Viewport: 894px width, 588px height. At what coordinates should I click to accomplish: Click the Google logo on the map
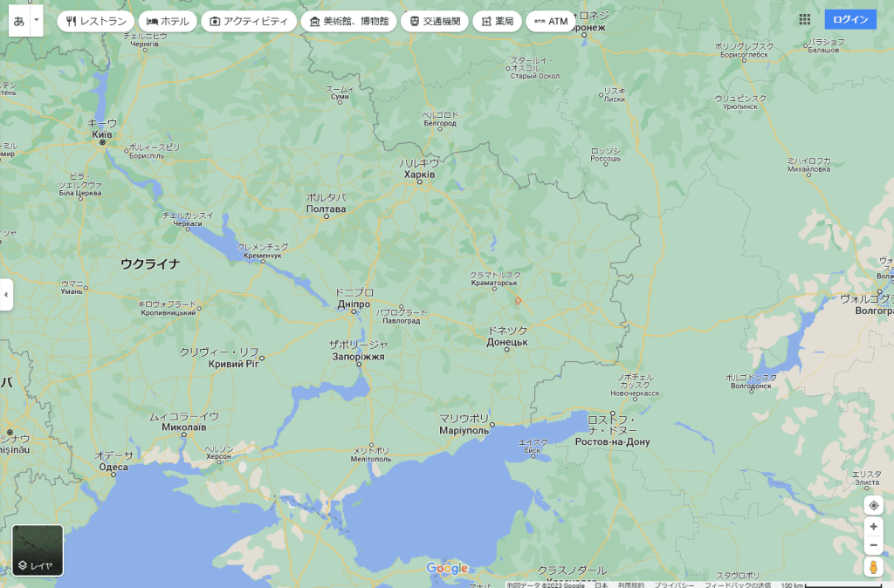pos(447,569)
